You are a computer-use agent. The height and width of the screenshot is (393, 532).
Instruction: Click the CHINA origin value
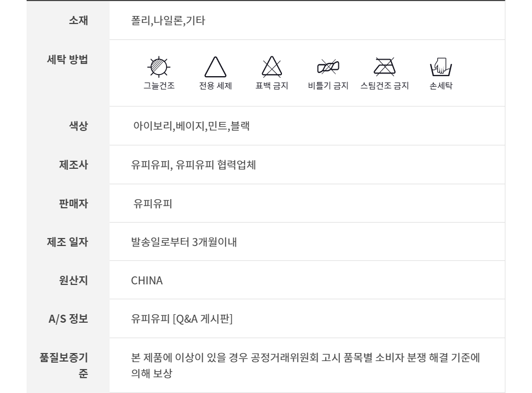[147, 281]
